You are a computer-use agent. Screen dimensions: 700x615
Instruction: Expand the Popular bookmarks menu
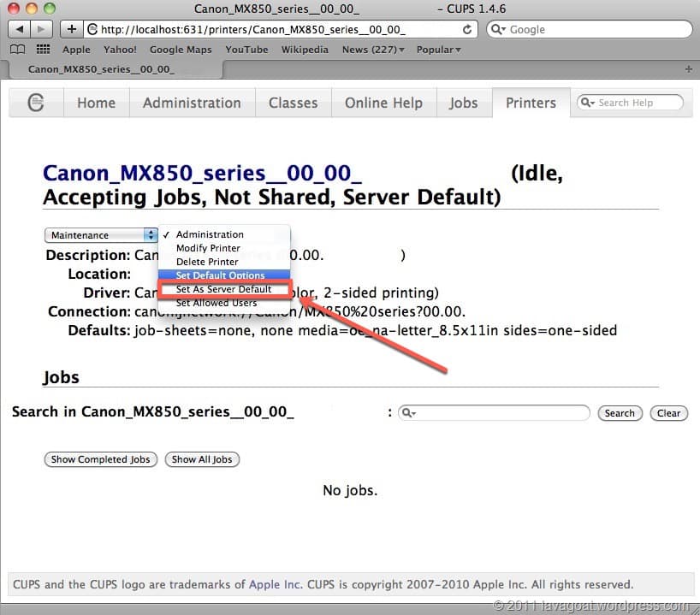438,50
